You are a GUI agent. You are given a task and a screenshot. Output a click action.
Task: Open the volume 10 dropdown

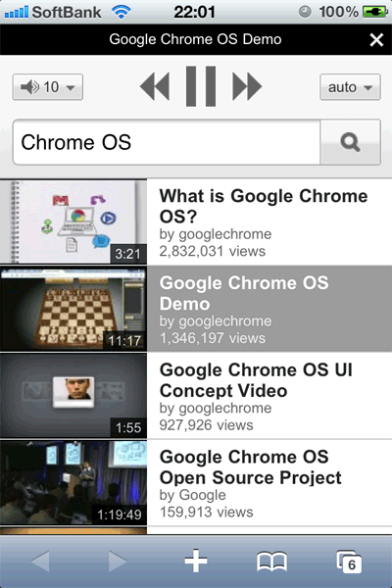(x=48, y=87)
